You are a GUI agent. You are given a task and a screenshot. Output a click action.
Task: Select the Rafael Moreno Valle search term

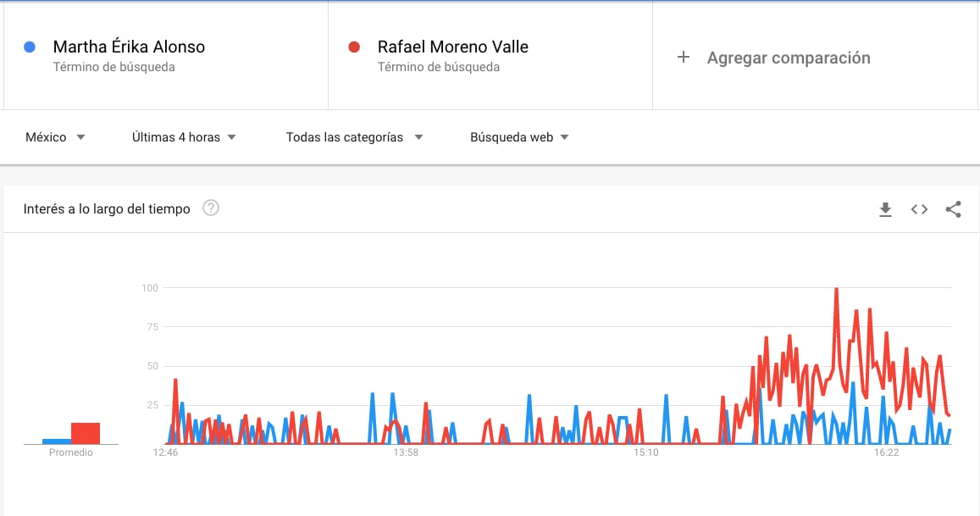tap(452, 47)
